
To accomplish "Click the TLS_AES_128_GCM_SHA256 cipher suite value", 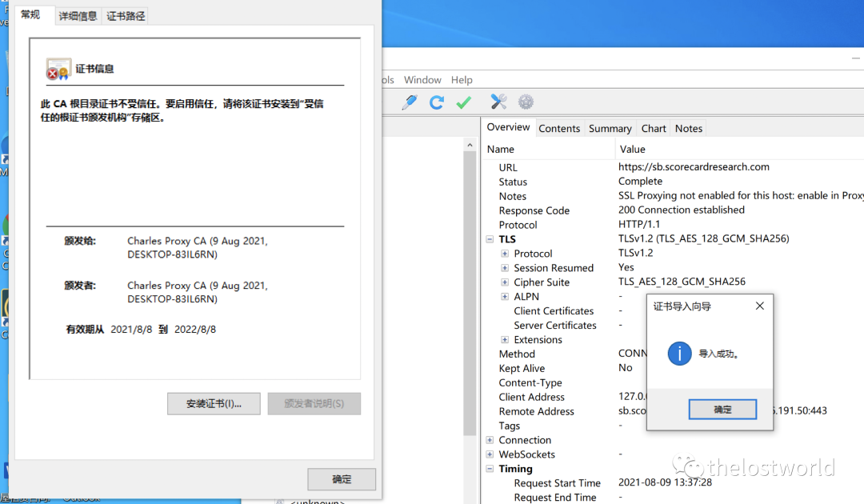I will [682, 282].
